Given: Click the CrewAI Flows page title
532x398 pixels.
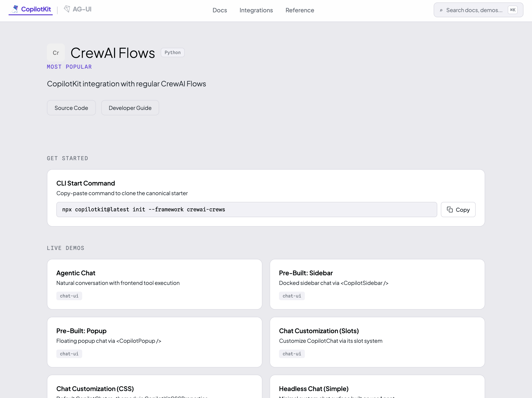Looking at the screenshot, I should tap(112, 53).
